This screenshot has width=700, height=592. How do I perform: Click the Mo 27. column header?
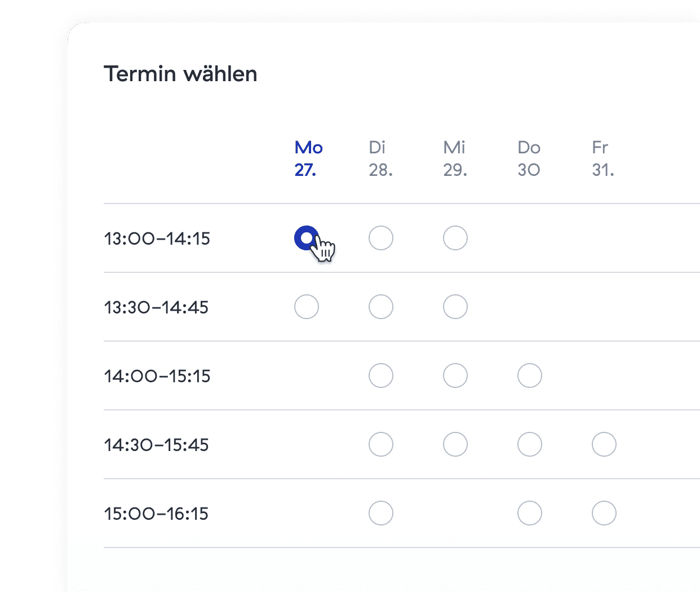[x=308, y=158]
